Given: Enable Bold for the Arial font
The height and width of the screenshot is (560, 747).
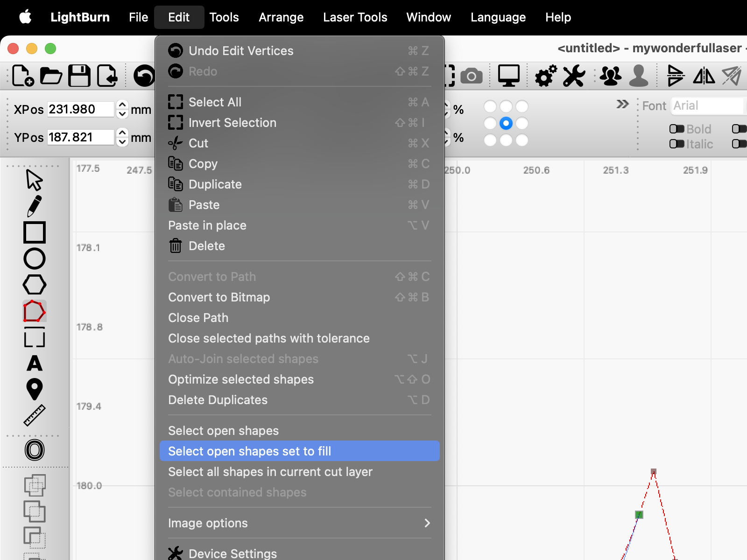Looking at the screenshot, I should pyautogui.click(x=677, y=129).
